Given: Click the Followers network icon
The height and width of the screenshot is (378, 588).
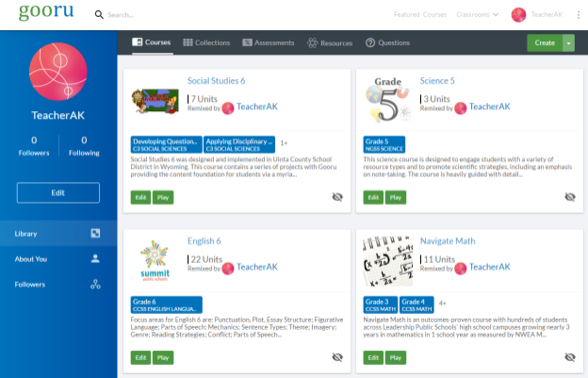Looking at the screenshot, I should 95,285.
